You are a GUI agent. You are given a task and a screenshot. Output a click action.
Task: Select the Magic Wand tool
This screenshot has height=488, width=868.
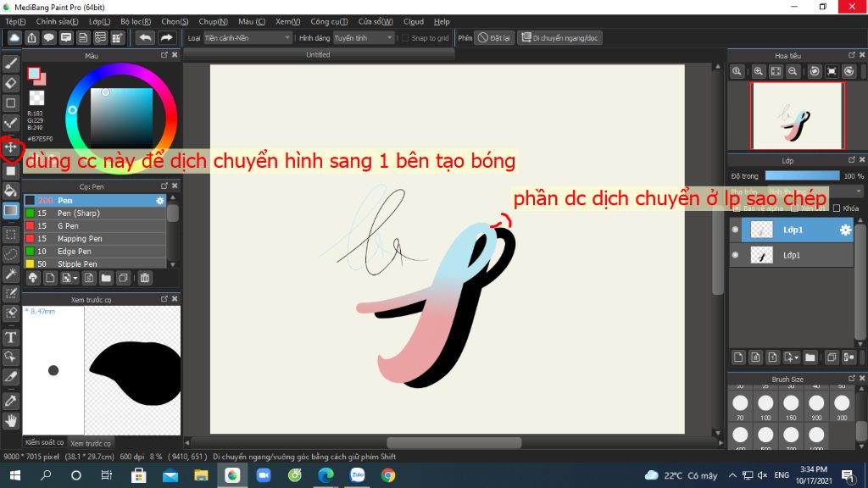pyautogui.click(x=10, y=274)
